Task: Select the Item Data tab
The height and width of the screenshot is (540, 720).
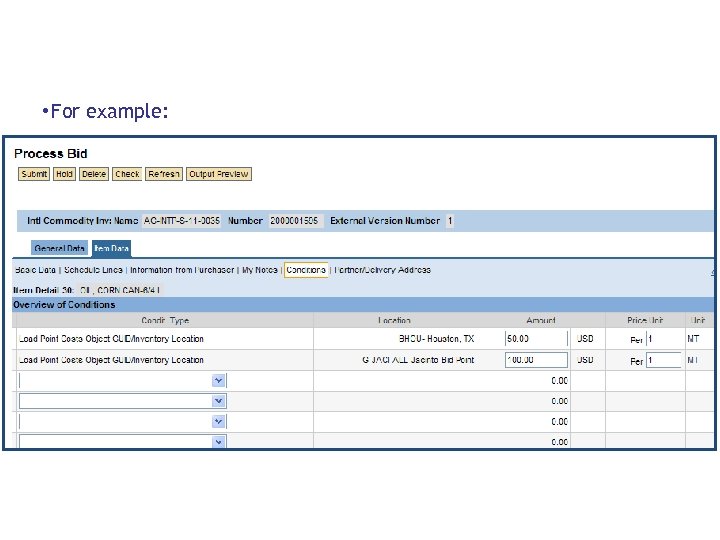Action: pyautogui.click(x=111, y=248)
